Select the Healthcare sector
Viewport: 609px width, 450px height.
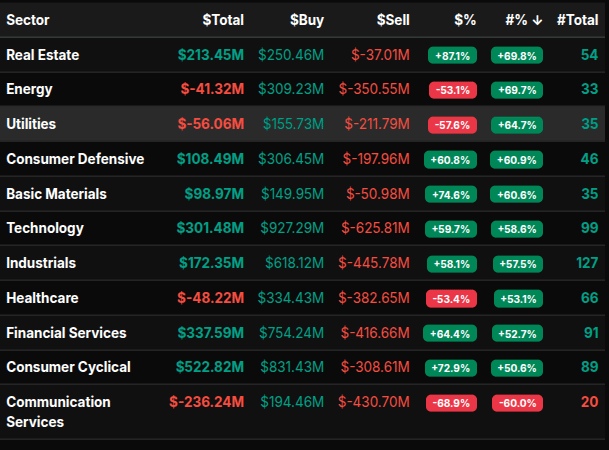(x=42, y=298)
